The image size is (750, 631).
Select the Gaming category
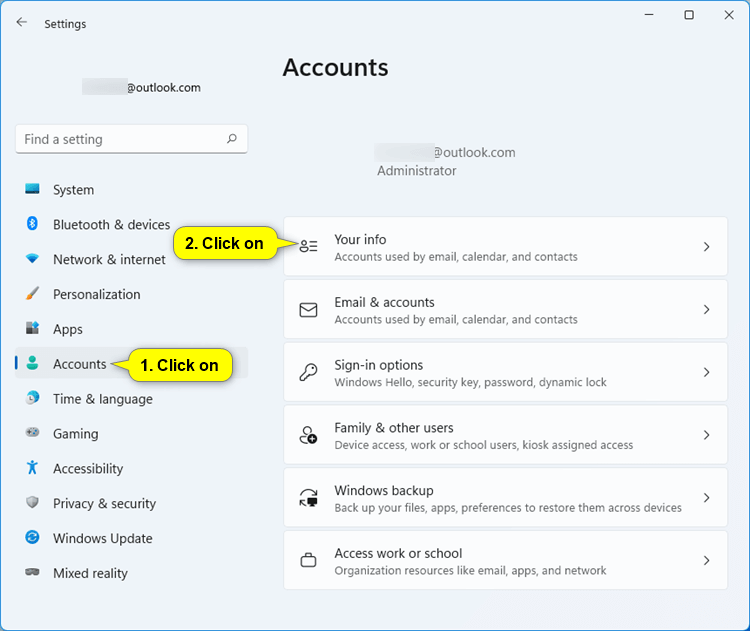(132, 434)
